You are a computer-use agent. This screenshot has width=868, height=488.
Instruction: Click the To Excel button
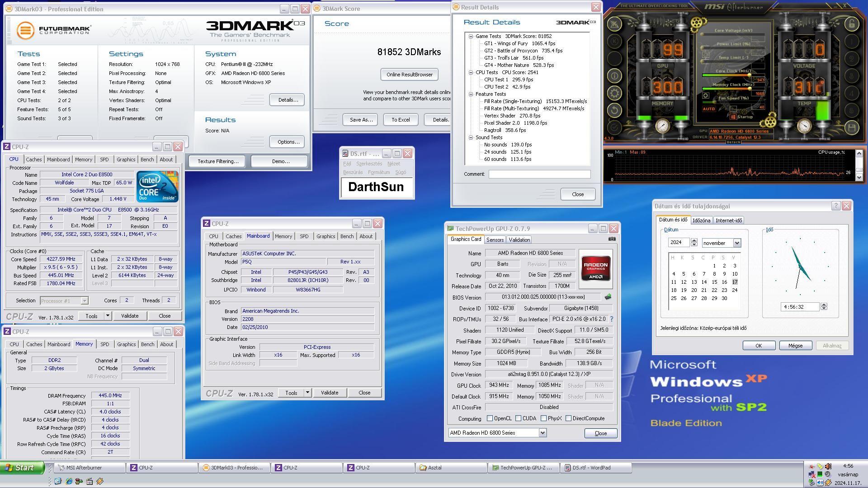401,120
